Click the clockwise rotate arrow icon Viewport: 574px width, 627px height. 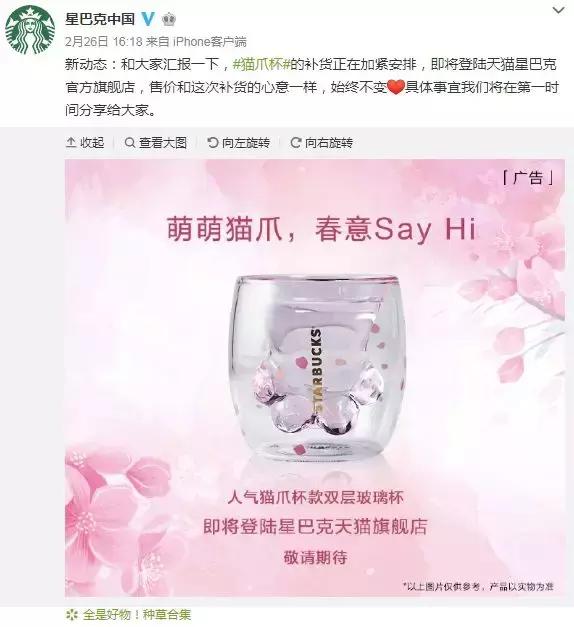[x=296, y=142]
